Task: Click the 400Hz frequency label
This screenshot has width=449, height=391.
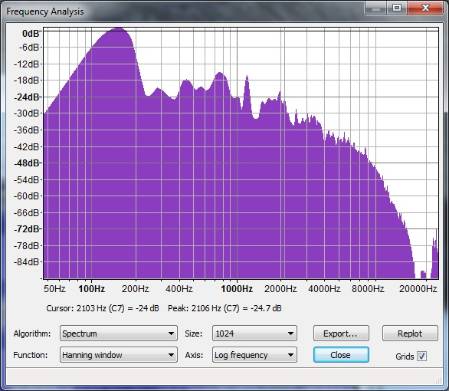Action: [x=179, y=289]
